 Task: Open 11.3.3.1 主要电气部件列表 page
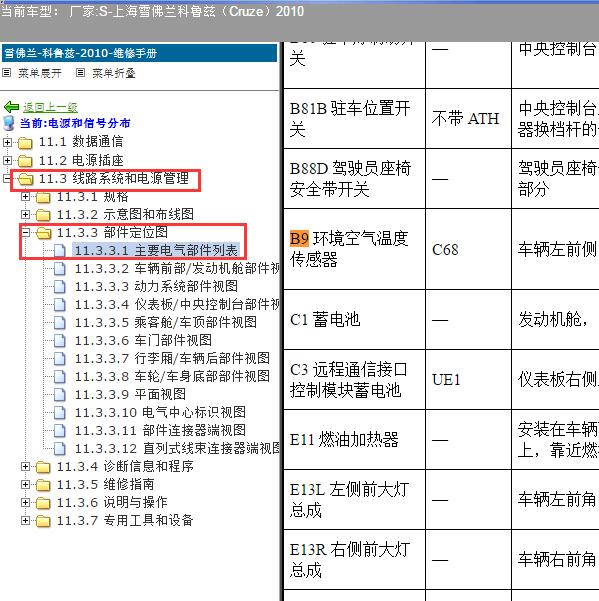click(x=156, y=251)
